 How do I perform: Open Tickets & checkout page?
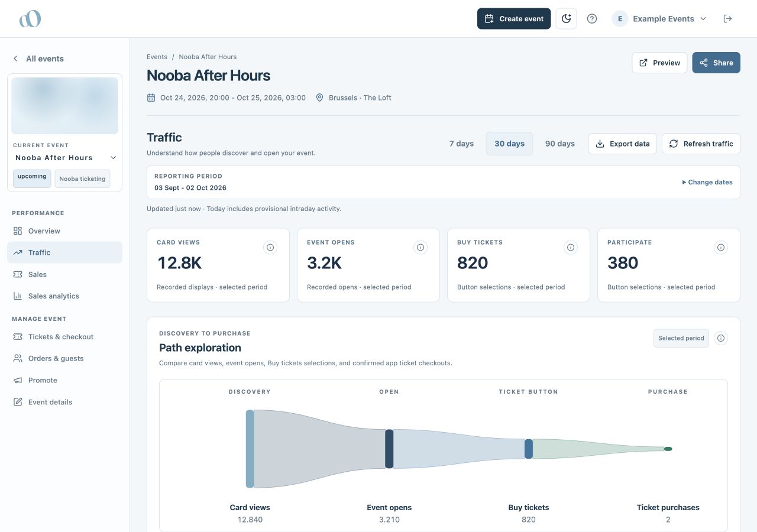[x=65, y=337]
